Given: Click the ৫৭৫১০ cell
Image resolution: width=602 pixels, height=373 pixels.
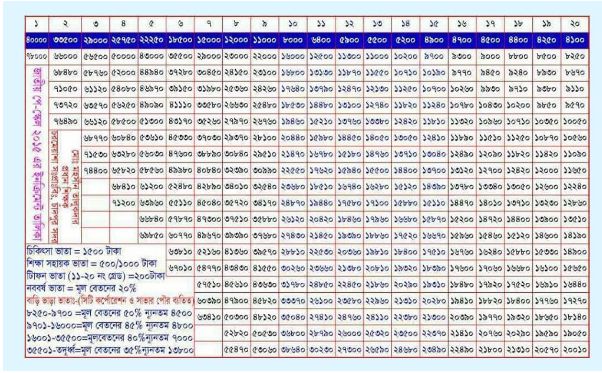Looking at the screenshot, I should coord(208,284).
